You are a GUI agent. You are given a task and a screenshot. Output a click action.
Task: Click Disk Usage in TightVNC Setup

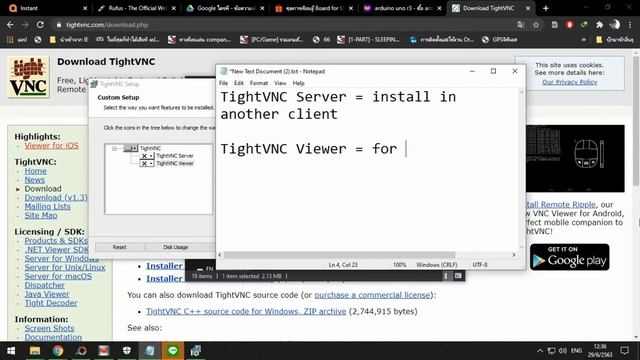pos(176,247)
